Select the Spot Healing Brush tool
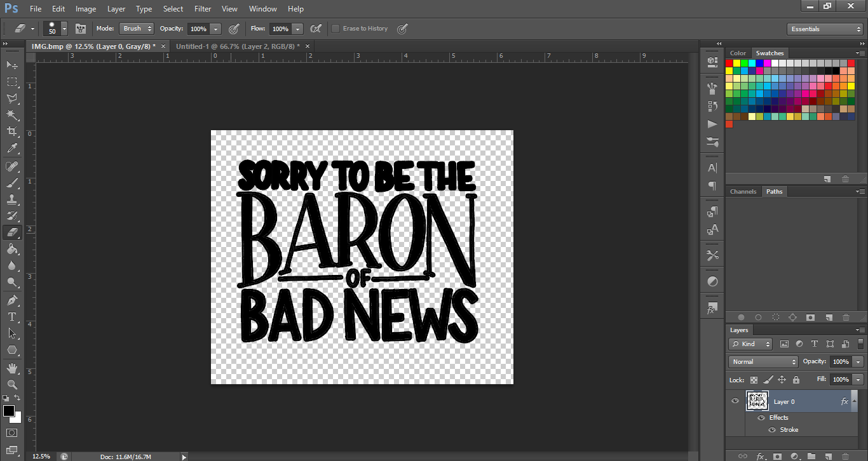 (12, 166)
